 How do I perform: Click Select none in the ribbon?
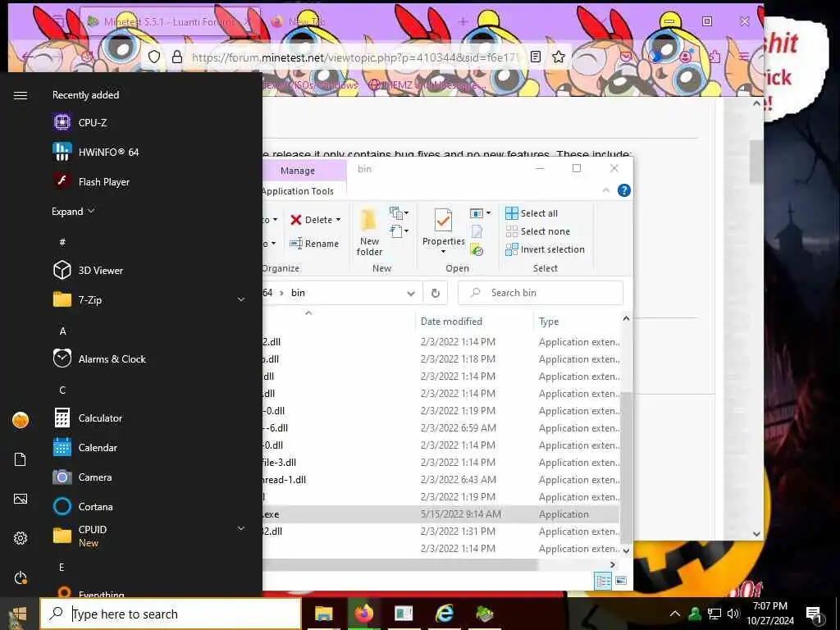[x=538, y=231]
